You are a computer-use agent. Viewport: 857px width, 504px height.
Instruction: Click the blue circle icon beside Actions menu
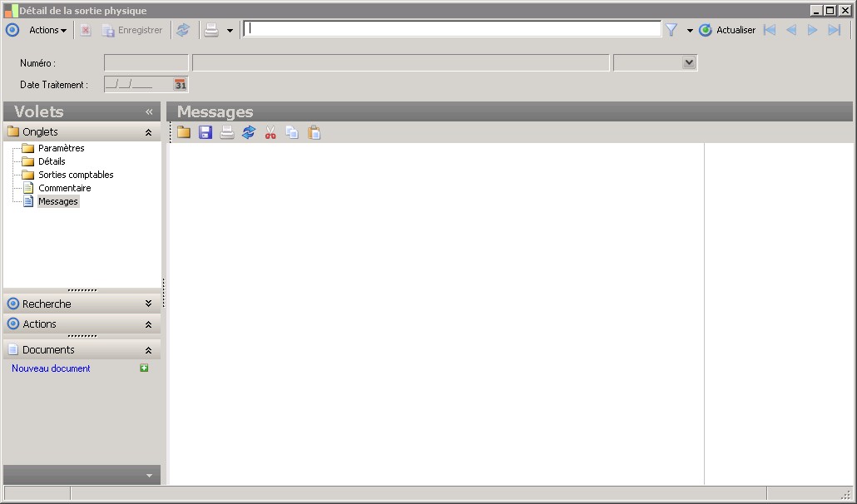coord(12,30)
